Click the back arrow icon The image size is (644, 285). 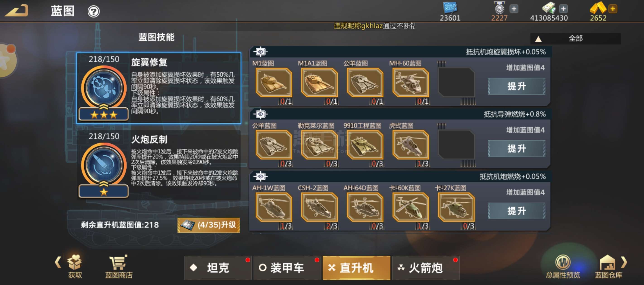pos(17,10)
